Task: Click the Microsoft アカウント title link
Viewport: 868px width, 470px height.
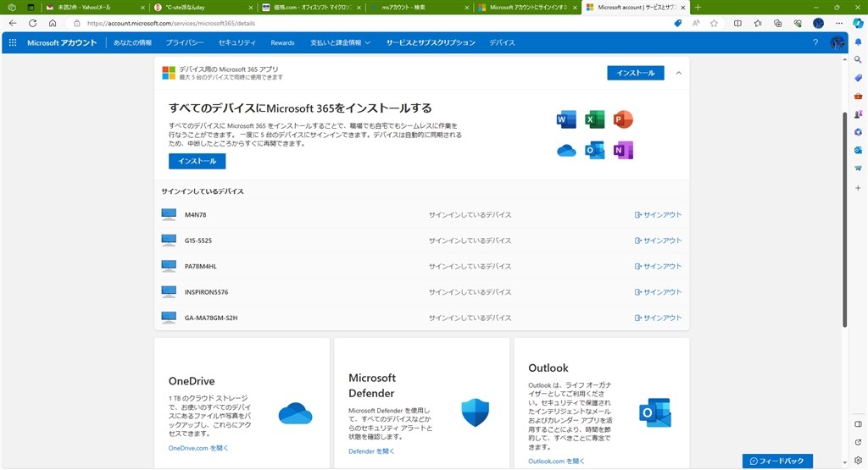Action: tap(62, 42)
